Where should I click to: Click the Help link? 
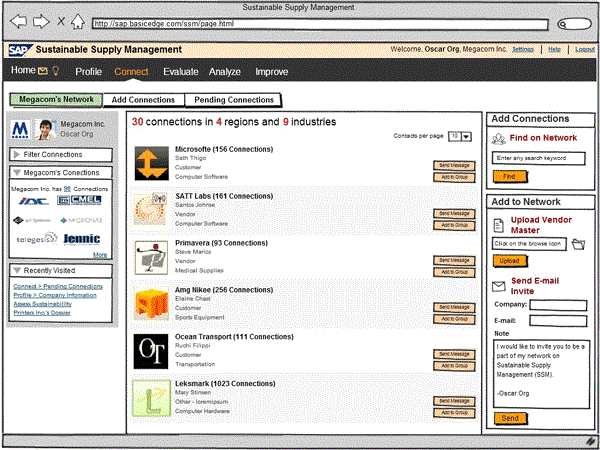coord(554,49)
